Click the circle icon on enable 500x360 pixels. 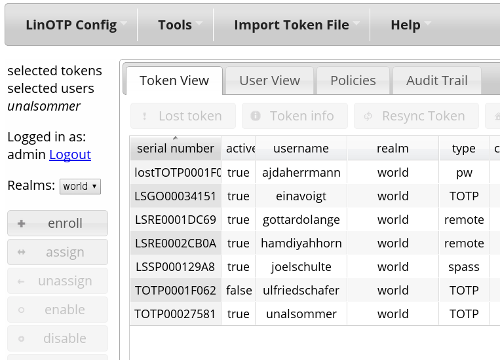click(x=21, y=310)
